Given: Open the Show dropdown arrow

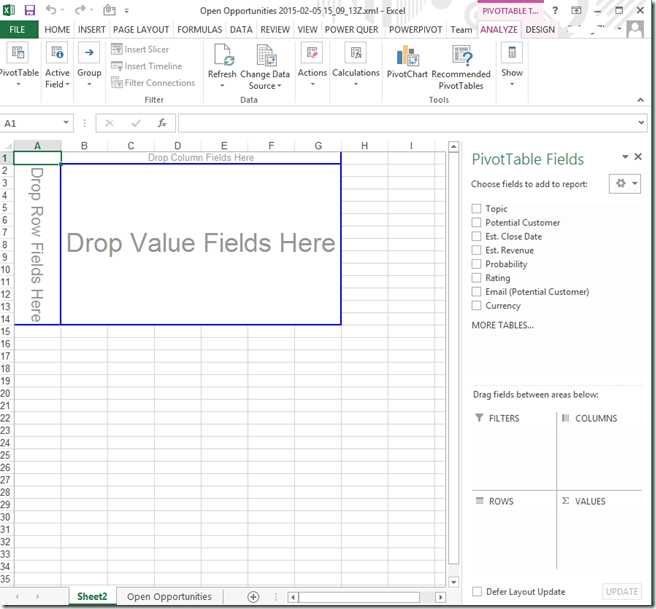Looking at the screenshot, I should (512, 84).
